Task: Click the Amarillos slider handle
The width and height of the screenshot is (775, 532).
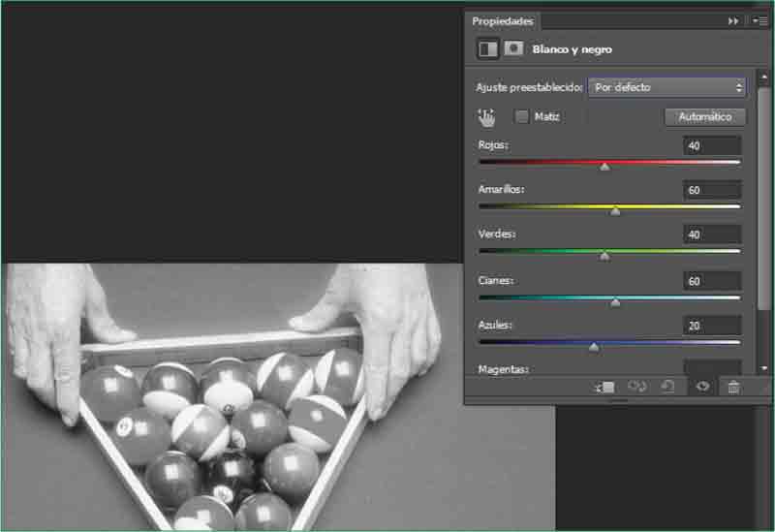Action: (615, 211)
